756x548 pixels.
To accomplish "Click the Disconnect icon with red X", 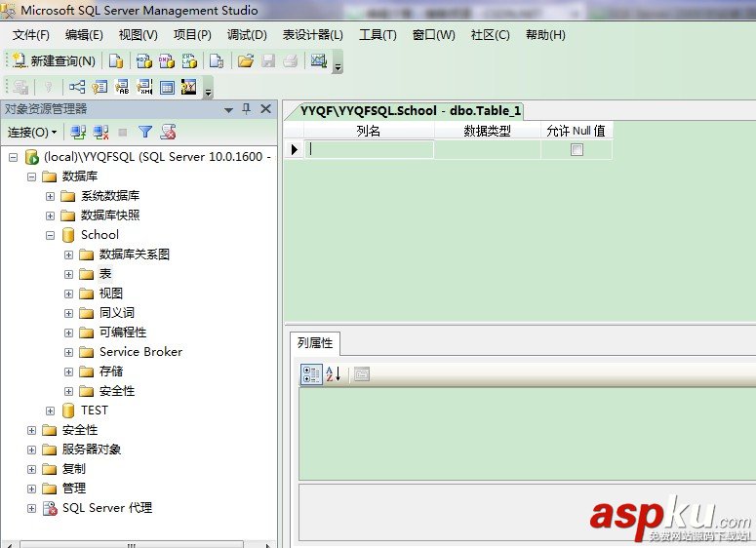I will point(100,132).
